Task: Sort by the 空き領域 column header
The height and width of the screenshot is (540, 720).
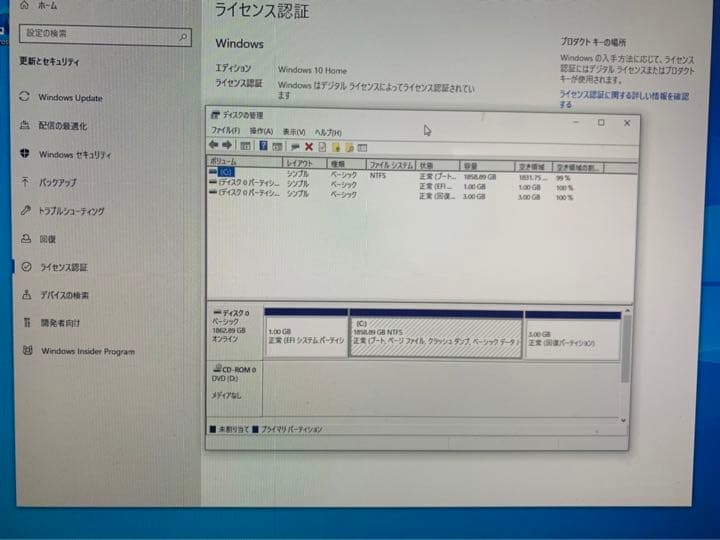Action: [x=534, y=167]
